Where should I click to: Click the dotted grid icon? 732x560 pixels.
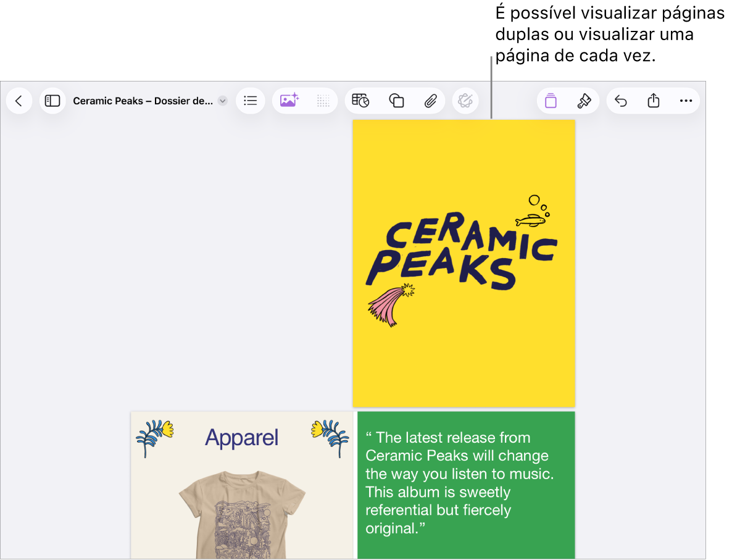pos(323,101)
